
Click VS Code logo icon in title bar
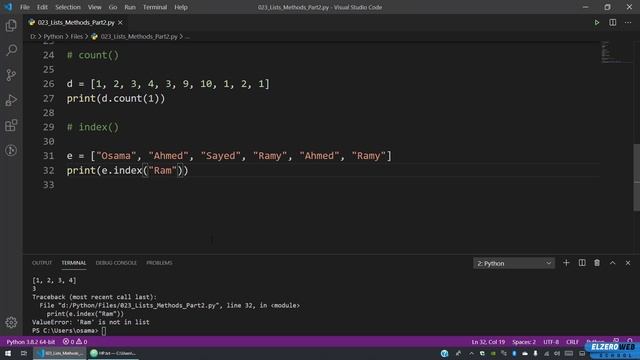point(8,7)
